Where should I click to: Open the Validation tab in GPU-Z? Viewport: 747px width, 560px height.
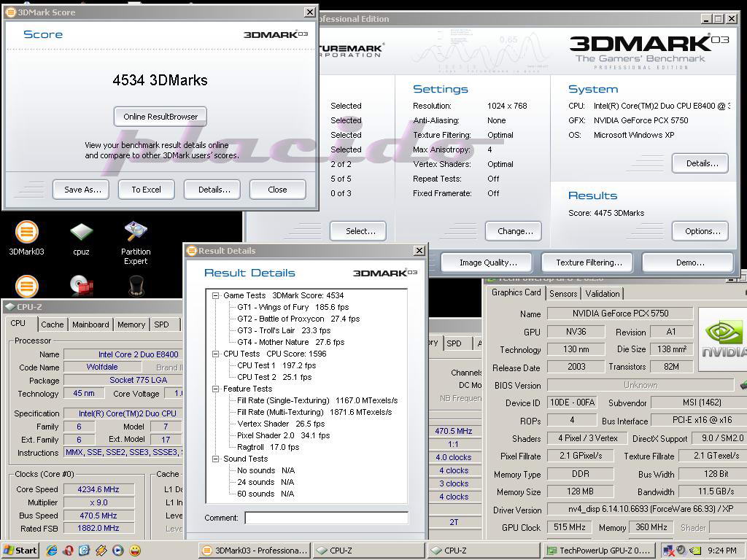point(603,294)
